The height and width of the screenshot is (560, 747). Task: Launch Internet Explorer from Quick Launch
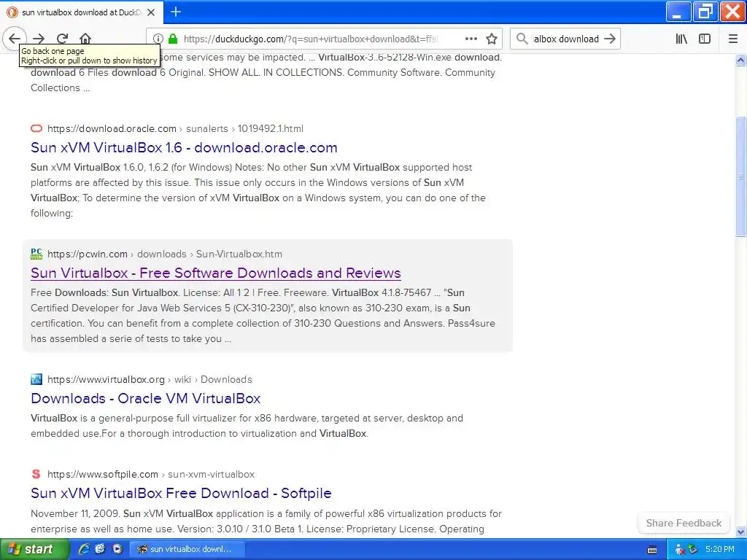pyautogui.click(x=84, y=549)
